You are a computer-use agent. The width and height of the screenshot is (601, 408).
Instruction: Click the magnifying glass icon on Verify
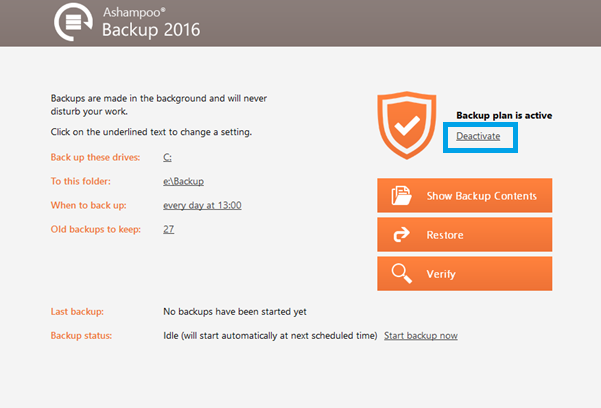coord(401,273)
